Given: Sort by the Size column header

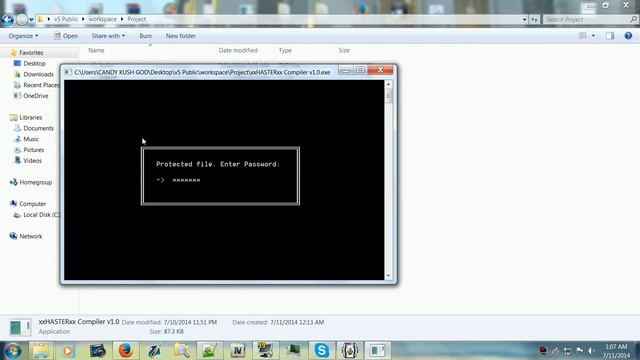Looking at the screenshot, I should point(344,50).
